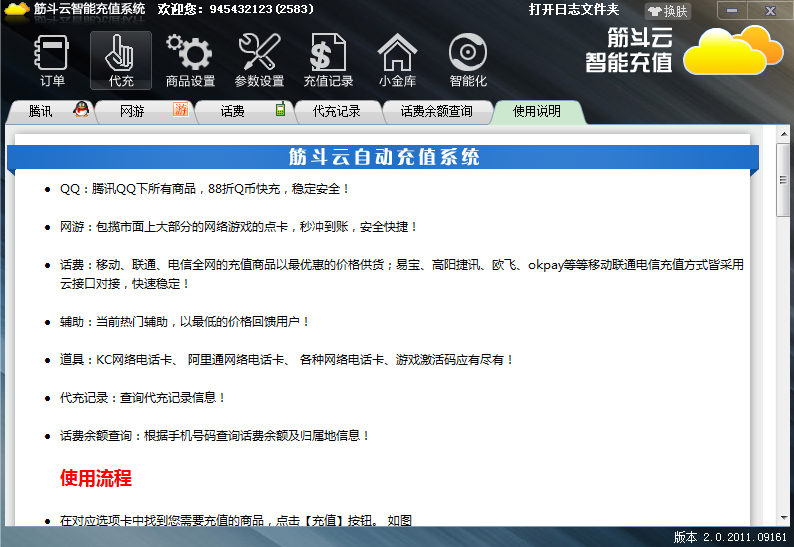This screenshot has height=547, width=794.
Task: Click the 欢迎您: 945432123 account text
Action: click(235, 9)
